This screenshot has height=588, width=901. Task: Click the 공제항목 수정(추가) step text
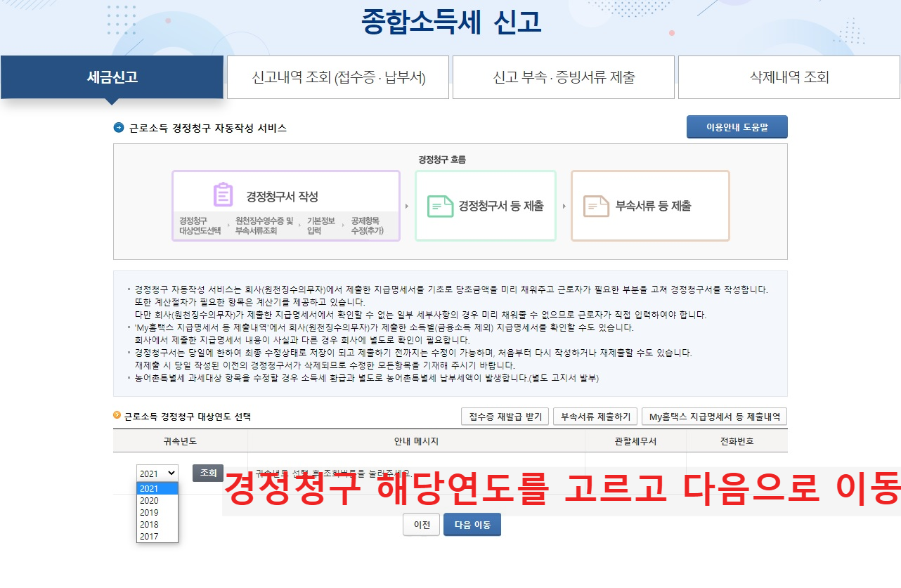coord(368,226)
